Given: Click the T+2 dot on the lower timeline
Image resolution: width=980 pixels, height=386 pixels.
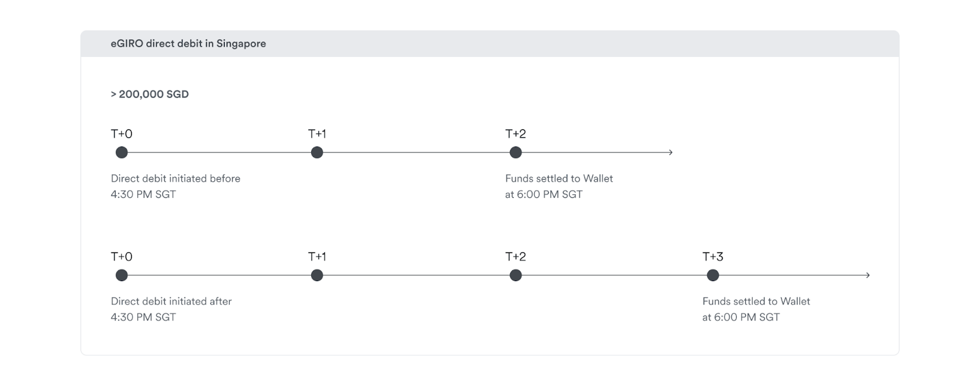Looking at the screenshot, I should [x=516, y=276].
